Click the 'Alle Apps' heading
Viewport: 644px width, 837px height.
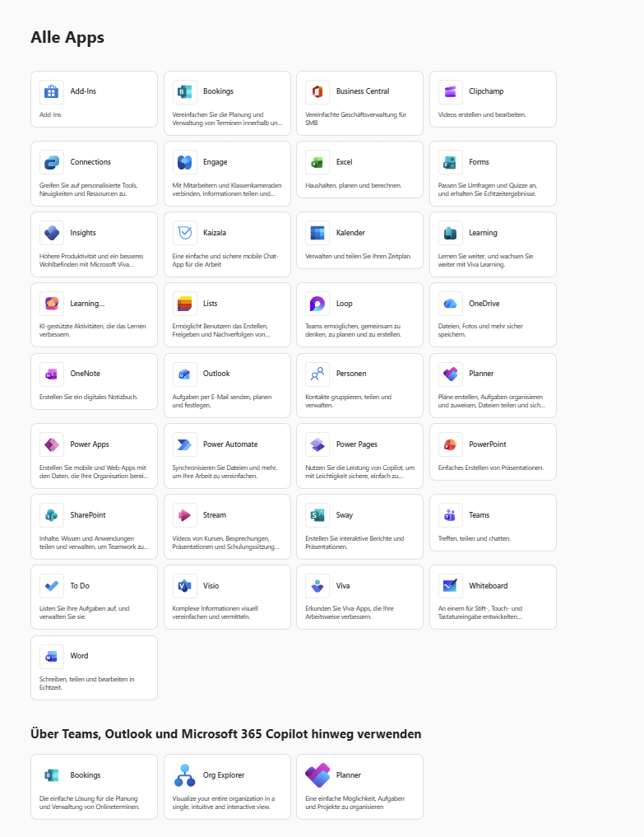[67, 37]
